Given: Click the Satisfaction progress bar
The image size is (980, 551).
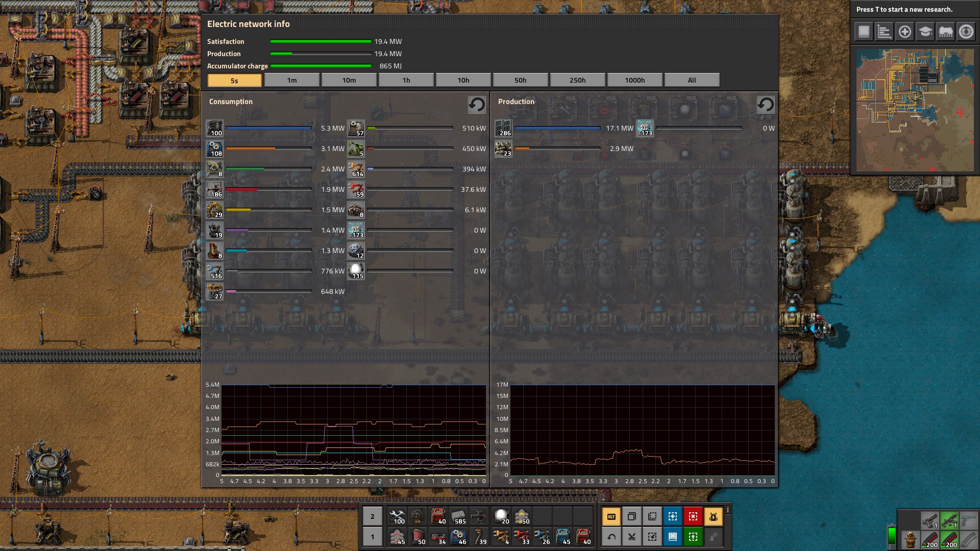Looking at the screenshot, I should 321,41.
